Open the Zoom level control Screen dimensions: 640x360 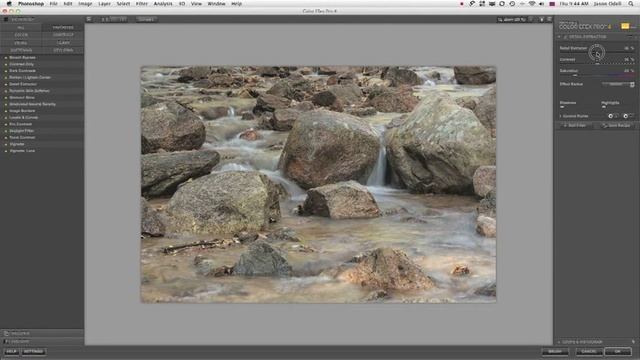pyautogui.click(x=512, y=19)
